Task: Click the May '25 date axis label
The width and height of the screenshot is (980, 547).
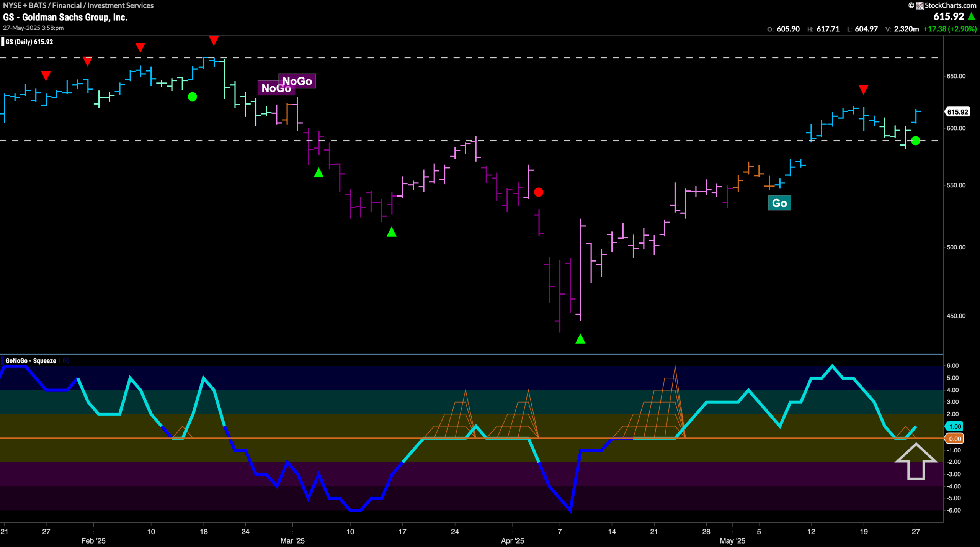Action: click(732, 541)
